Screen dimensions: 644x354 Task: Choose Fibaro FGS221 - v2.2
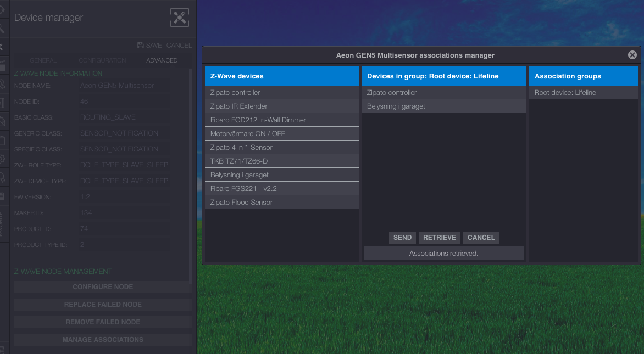point(282,189)
